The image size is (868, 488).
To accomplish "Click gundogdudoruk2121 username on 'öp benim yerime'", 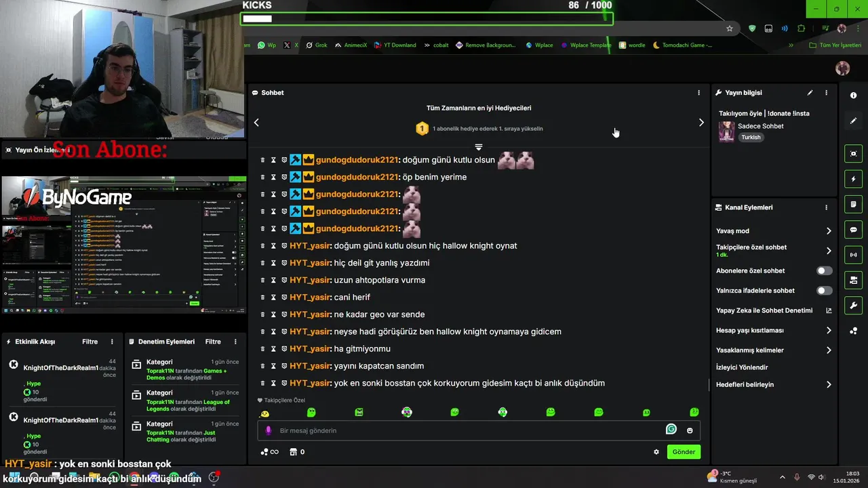I will [x=357, y=177].
